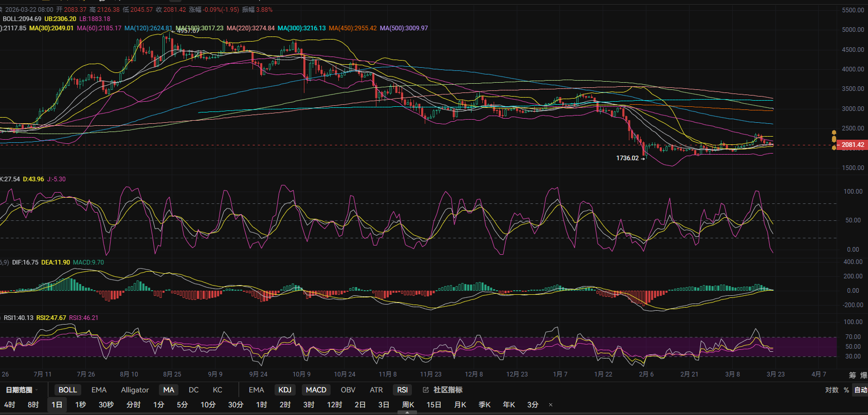Screen dimensions: 868x415
Task: Click the red 2081.42 current price label
Action: (x=852, y=145)
